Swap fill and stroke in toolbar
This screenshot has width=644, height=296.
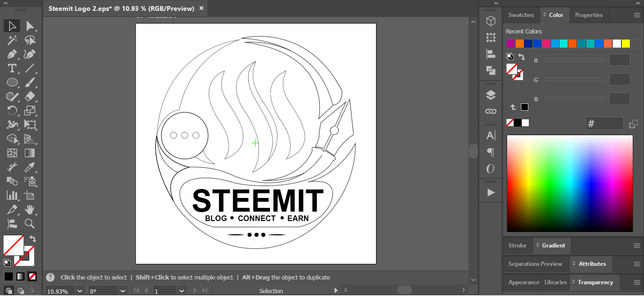point(33,238)
